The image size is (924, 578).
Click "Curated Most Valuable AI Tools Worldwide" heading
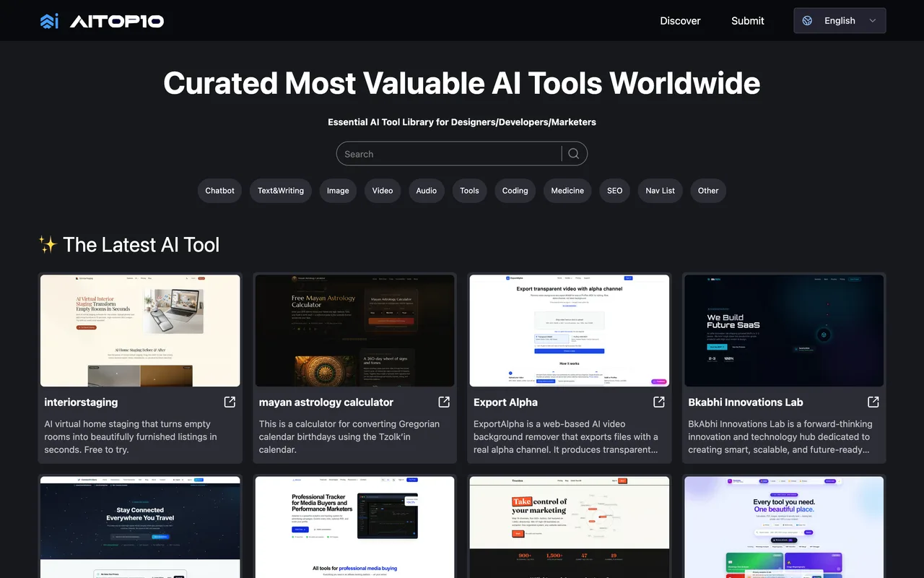(x=462, y=84)
